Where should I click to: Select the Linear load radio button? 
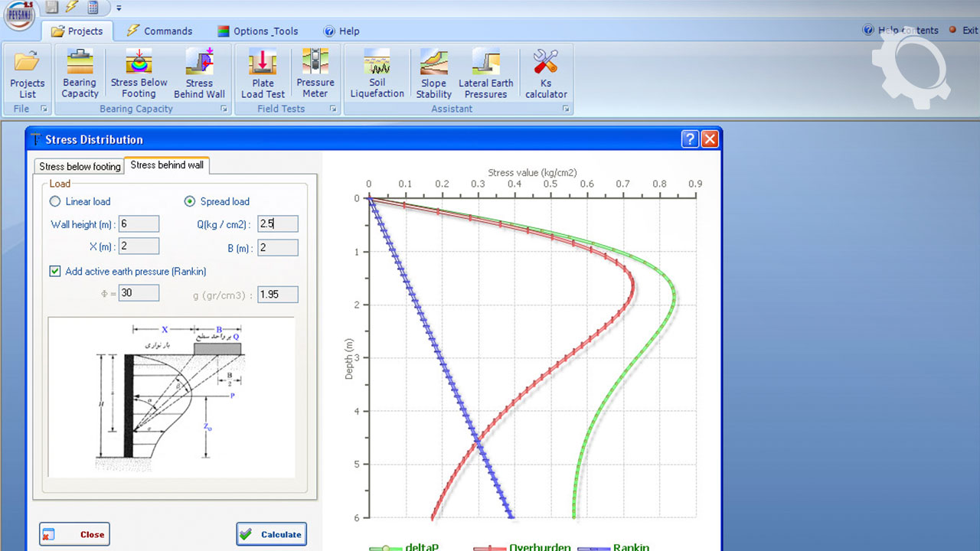coord(55,202)
